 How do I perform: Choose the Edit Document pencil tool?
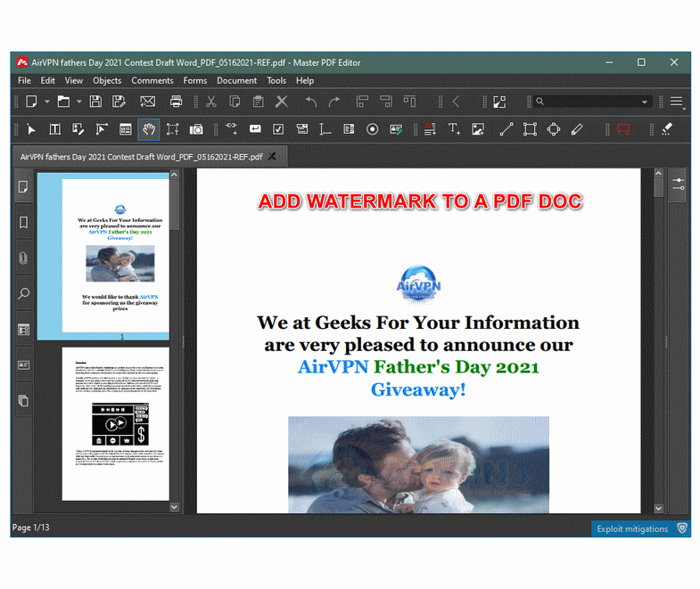tap(78, 129)
